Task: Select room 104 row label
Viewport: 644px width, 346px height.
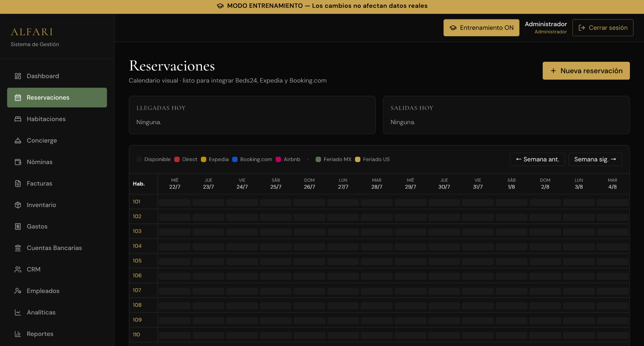Action: click(x=137, y=246)
